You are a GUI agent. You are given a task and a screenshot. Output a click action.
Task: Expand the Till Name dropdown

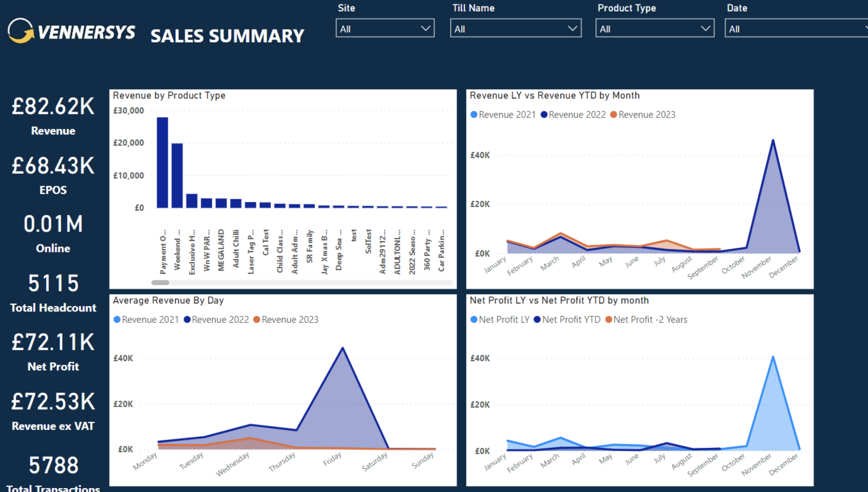coord(515,29)
